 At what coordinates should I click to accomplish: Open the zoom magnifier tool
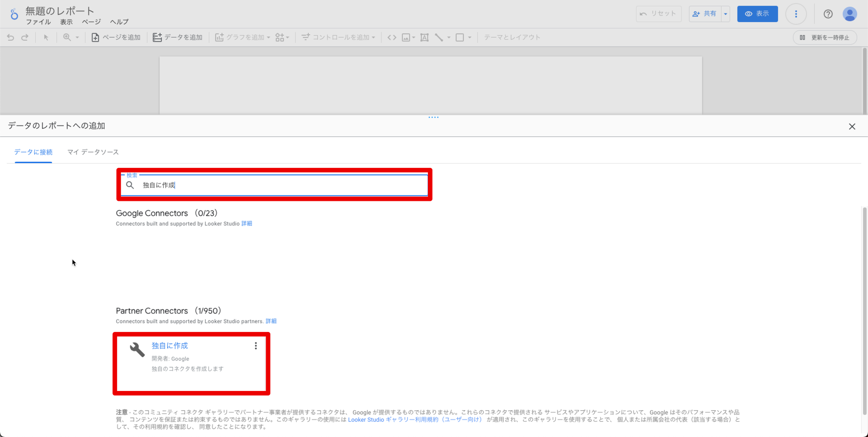click(67, 37)
